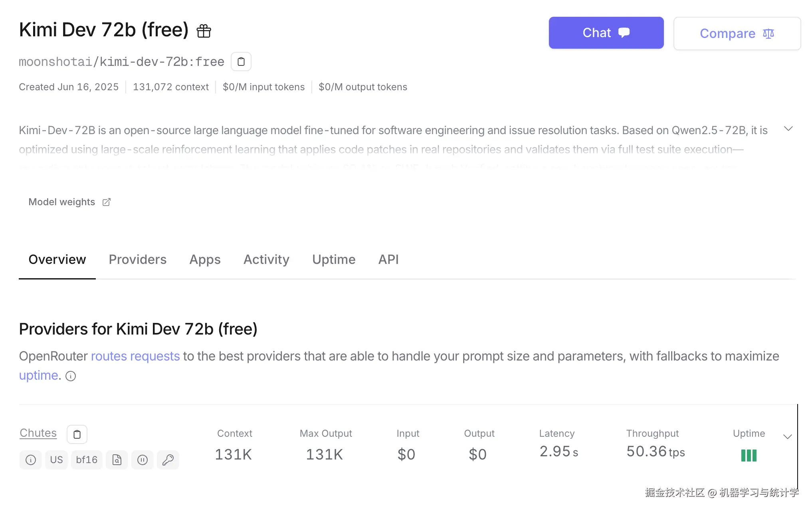
Task: Start a chat with Kimi Dev 72b
Action: [x=606, y=33]
